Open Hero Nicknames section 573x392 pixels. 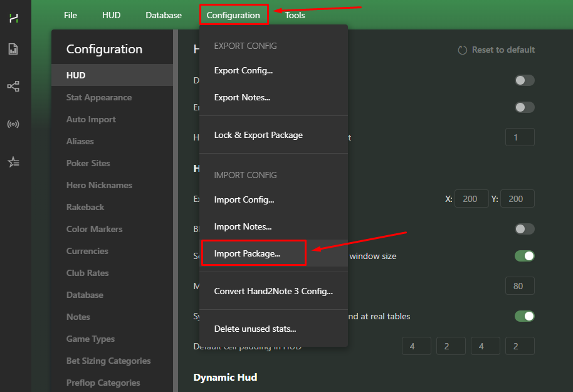coord(112,185)
